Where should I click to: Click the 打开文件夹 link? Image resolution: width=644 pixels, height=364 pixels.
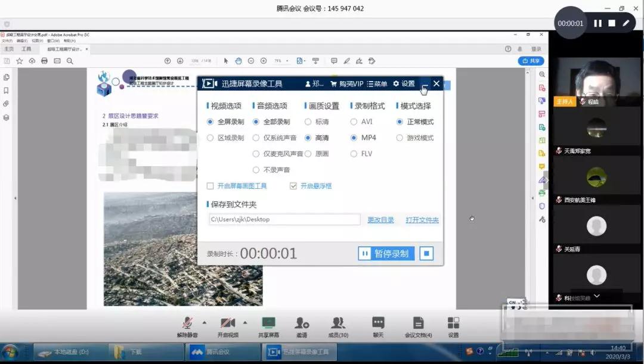click(422, 220)
